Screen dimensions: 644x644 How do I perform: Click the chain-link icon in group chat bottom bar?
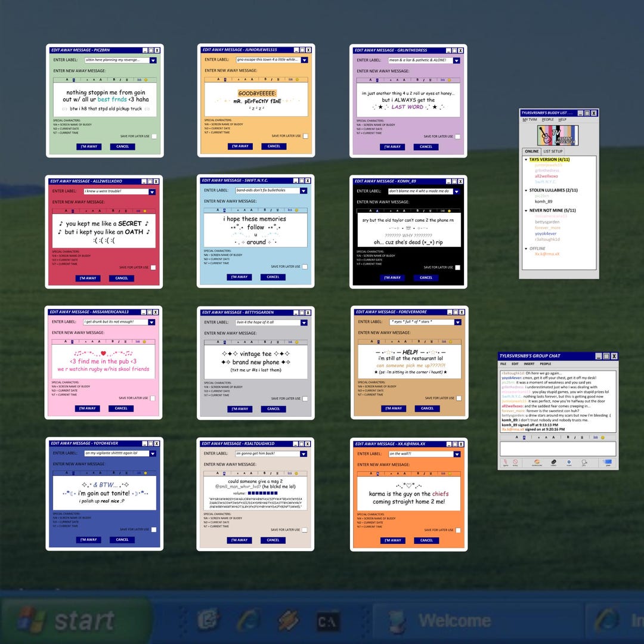coord(553,463)
